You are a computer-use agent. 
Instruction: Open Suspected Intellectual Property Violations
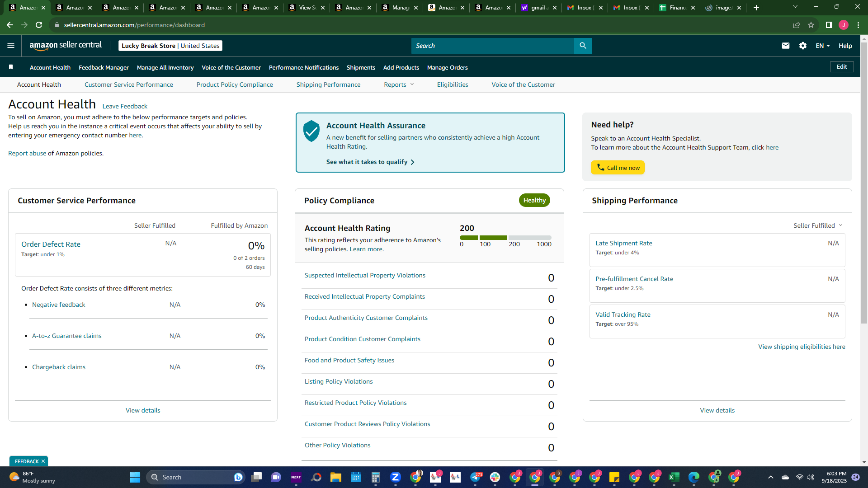point(365,275)
